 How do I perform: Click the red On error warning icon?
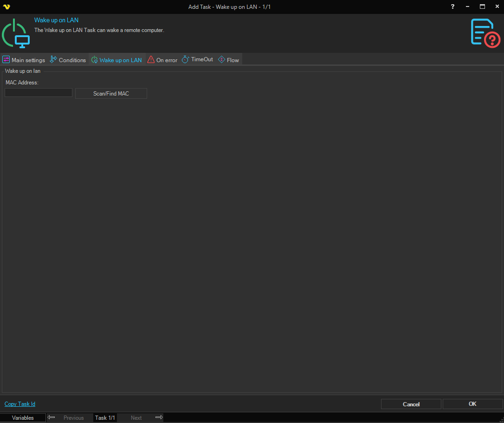pyautogui.click(x=151, y=60)
